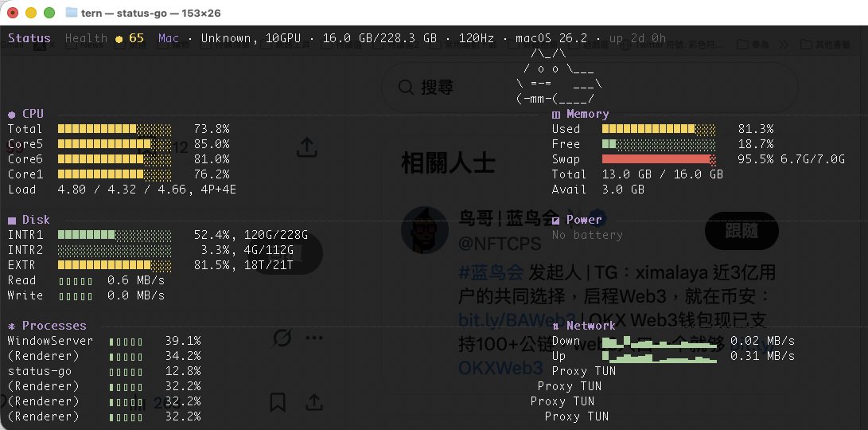This screenshot has height=430, width=868.
Task: Click the WindowServer process row
Action: [x=104, y=341]
